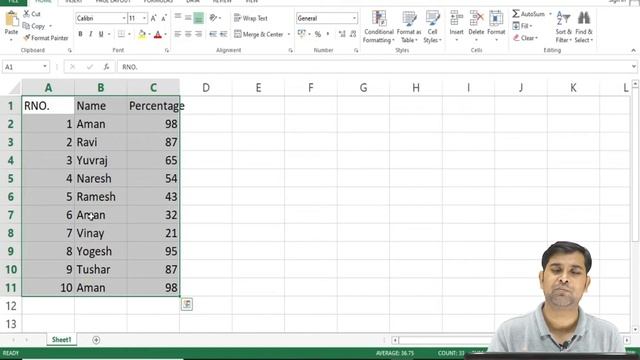Toggle Bold formatting
The image size is (640, 360).
80,34
